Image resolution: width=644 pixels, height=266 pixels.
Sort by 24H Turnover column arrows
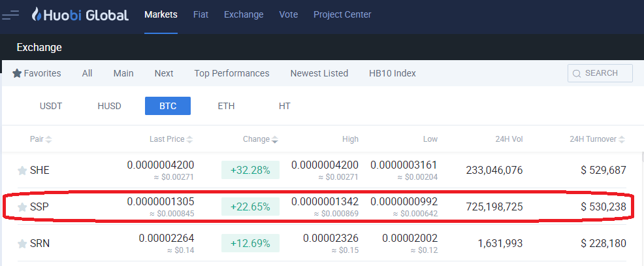tap(621, 139)
